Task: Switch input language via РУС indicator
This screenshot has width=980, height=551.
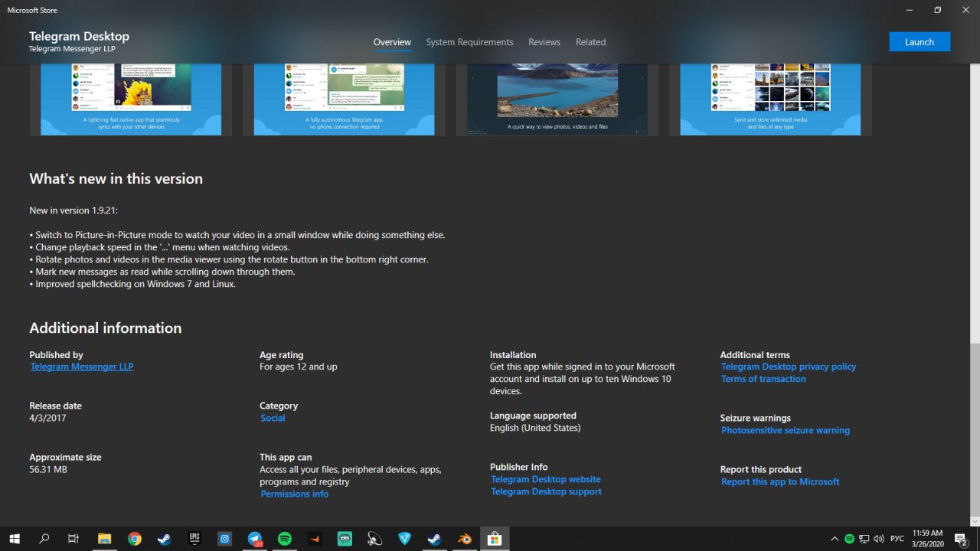Action: pos(897,539)
